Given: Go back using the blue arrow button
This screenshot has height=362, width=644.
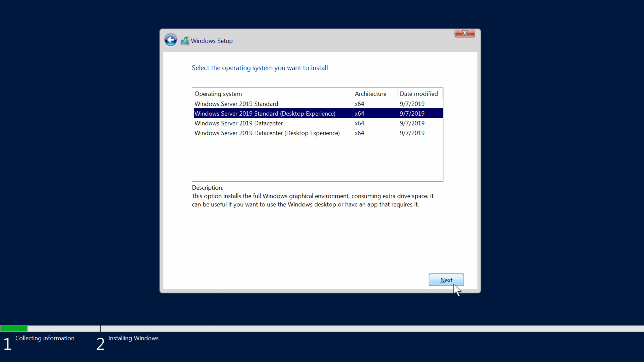Looking at the screenshot, I should 171,40.
